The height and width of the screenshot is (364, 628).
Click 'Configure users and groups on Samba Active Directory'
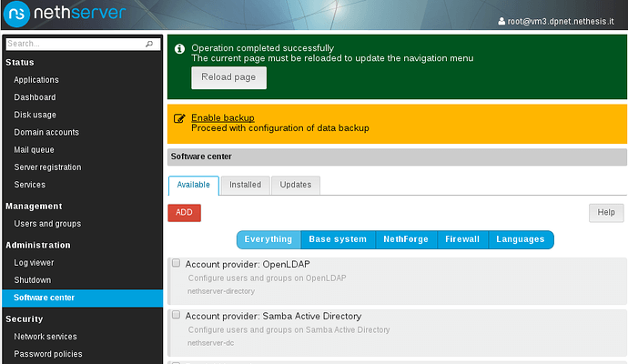(x=289, y=330)
